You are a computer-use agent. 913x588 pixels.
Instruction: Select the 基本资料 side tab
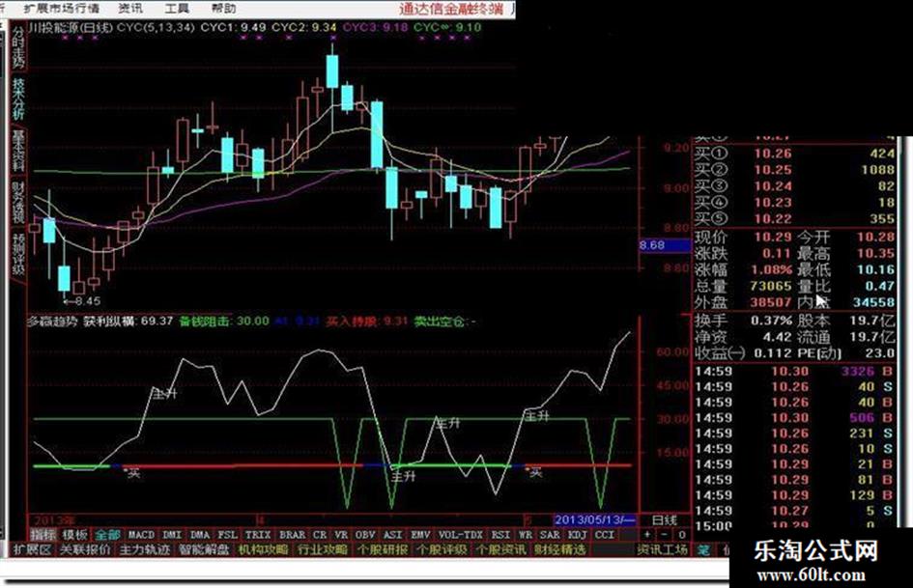18,151
